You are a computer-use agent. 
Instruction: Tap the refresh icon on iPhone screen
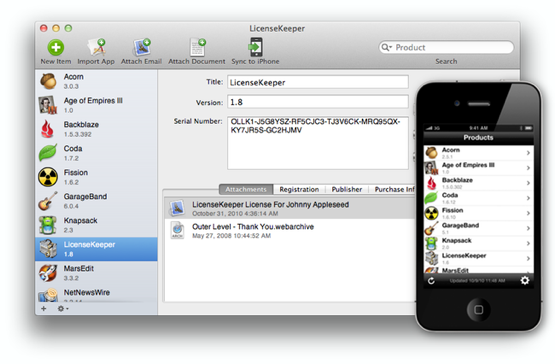tap(431, 281)
